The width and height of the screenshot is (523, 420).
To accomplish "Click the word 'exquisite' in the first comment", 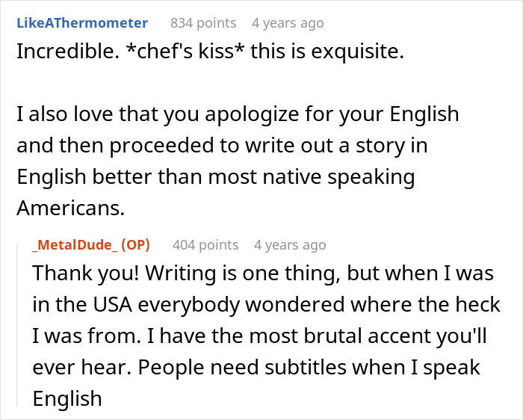I will (x=359, y=55).
